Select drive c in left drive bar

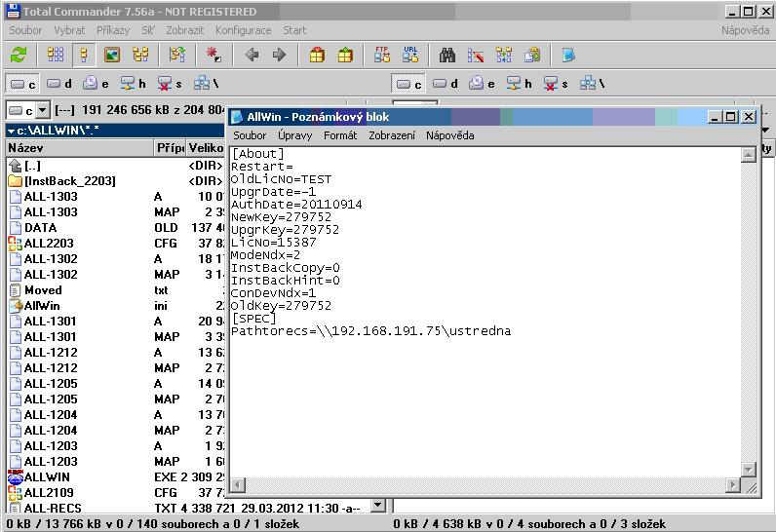coord(22,84)
